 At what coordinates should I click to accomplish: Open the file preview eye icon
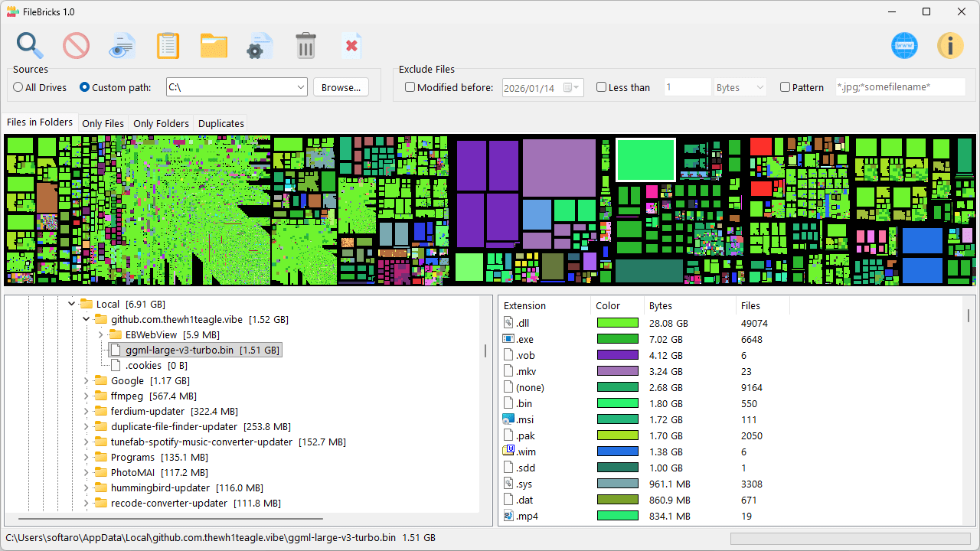(122, 46)
